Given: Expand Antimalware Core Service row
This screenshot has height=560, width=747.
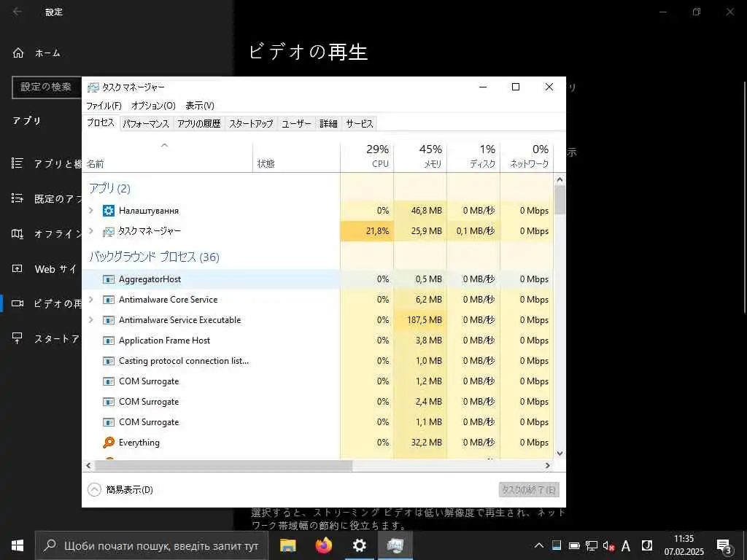Looking at the screenshot, I should click(x=91, y=300).
